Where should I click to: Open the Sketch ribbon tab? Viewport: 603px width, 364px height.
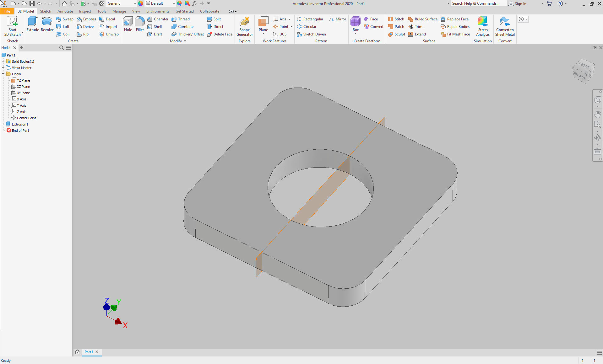(x=45, y=11)
